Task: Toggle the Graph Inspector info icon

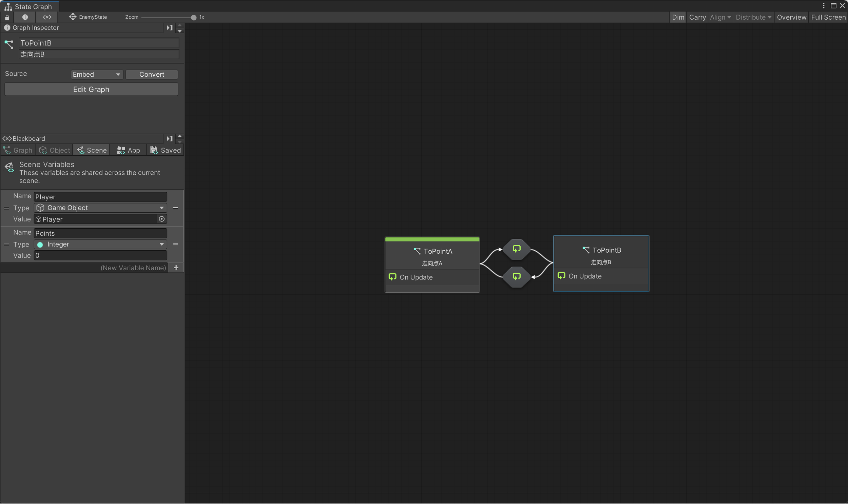Action: (25, 17)
